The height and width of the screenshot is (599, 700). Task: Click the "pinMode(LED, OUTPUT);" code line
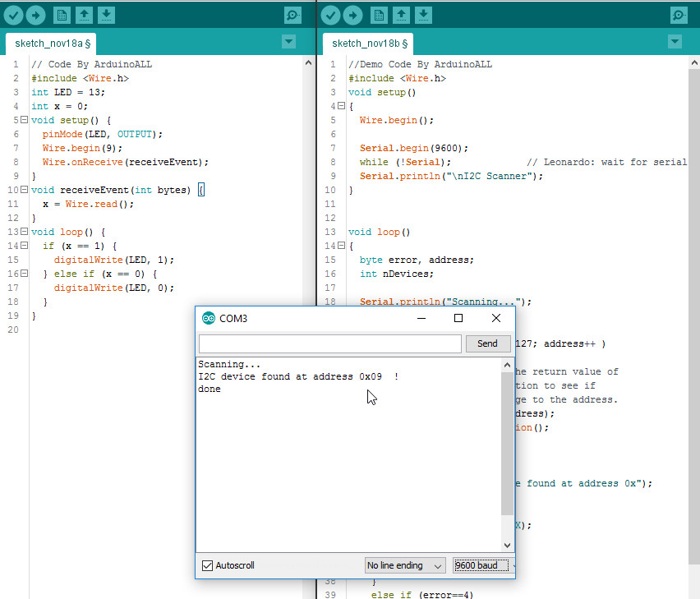tap(102, 134)
